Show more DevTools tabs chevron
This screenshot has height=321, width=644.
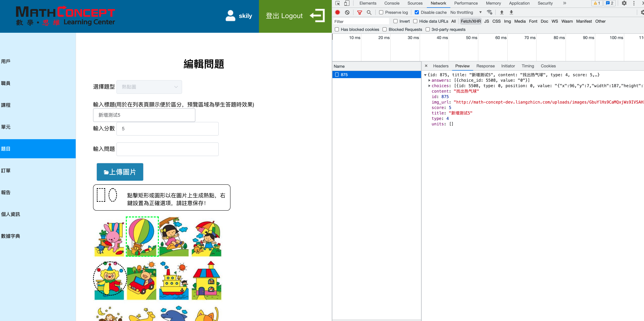[565, 3]
